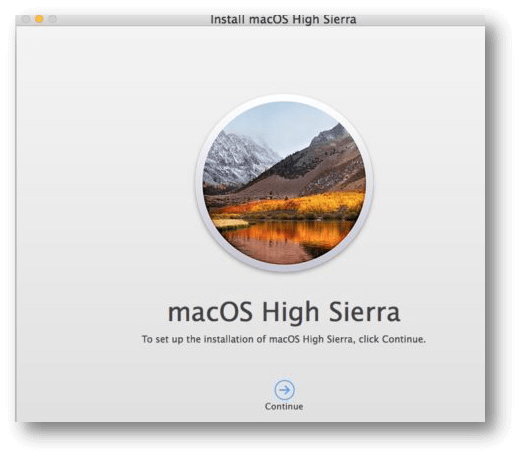This screenshot has height=459, width=522.
Task: Click the word "macOS" in the large heading
Action: point(210,313)
